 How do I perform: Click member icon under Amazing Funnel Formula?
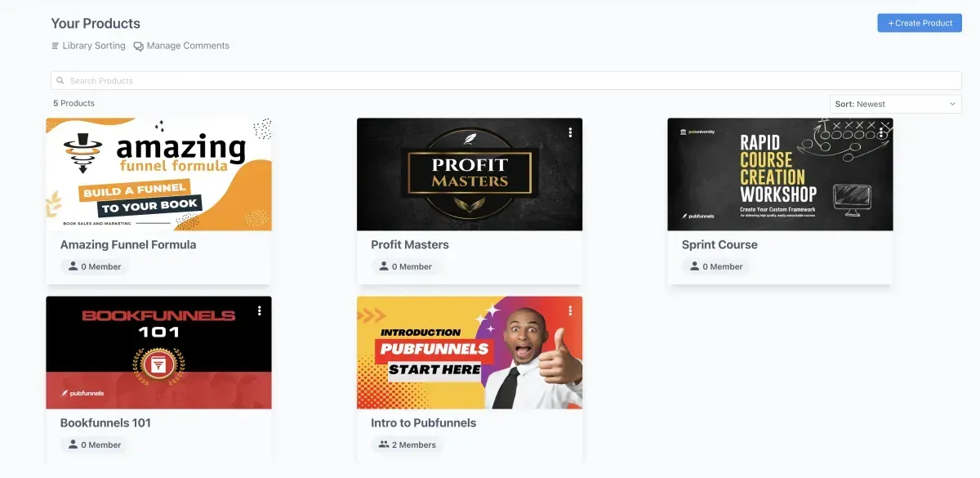[73, 266]
